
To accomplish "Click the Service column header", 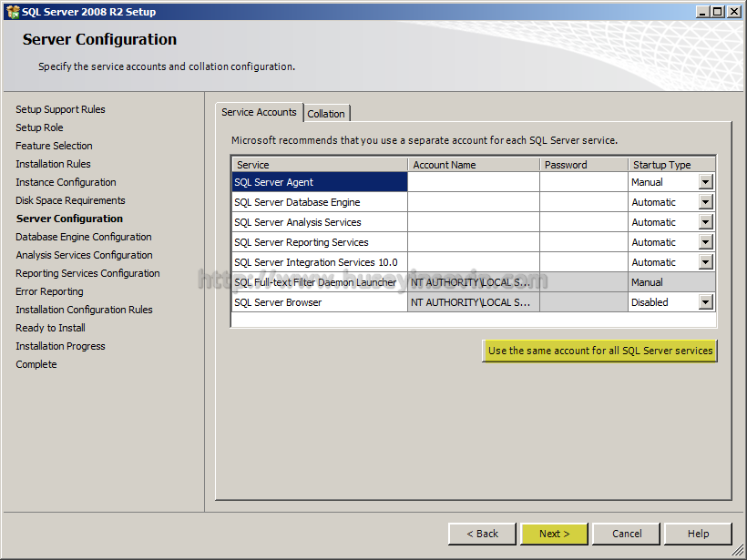I will [x=320, y=165].
